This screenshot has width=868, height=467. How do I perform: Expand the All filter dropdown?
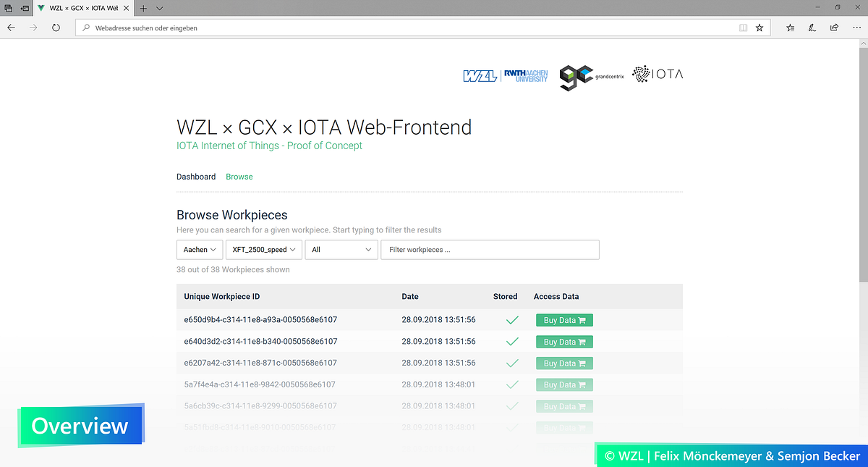point(341,250)
